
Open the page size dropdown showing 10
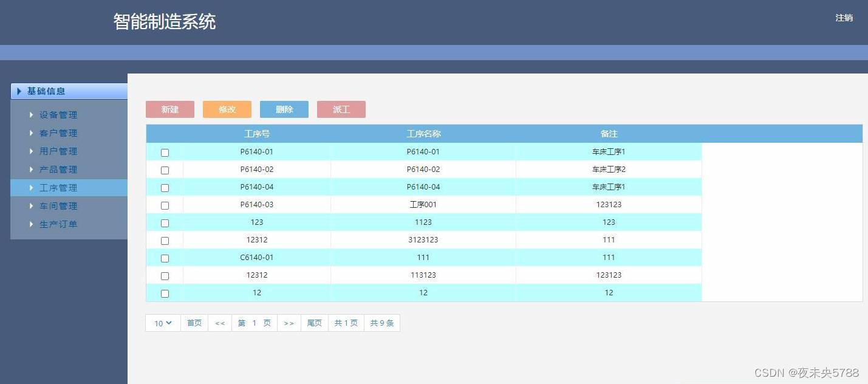[162, 323]
